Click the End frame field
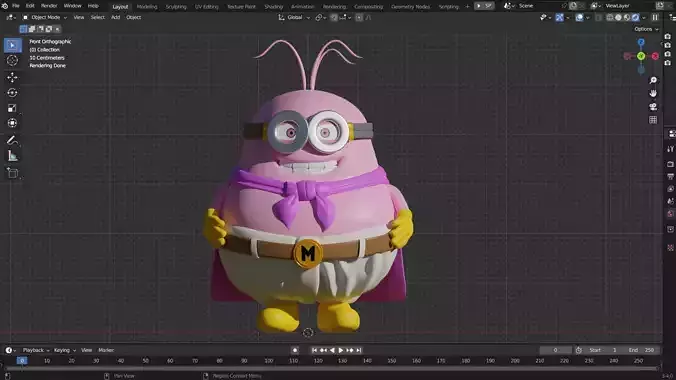Screen dimensions: 676x380 [642, 350]
